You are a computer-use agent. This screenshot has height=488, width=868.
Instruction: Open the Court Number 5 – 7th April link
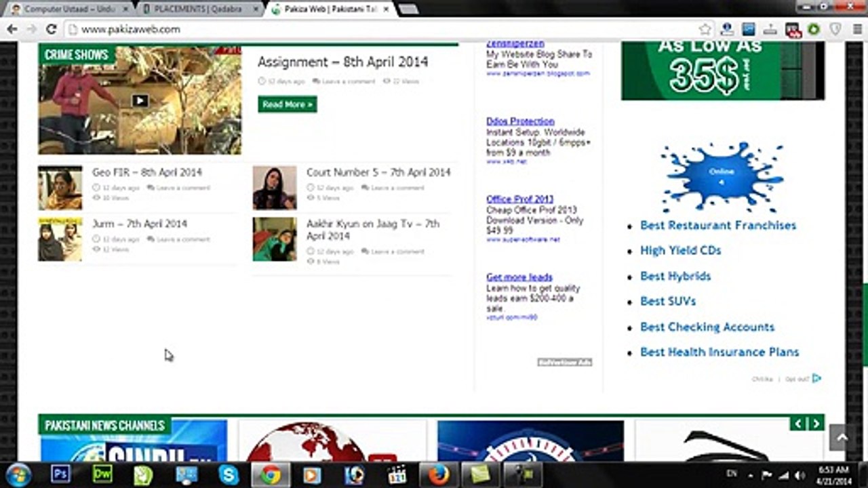[378, 172]
